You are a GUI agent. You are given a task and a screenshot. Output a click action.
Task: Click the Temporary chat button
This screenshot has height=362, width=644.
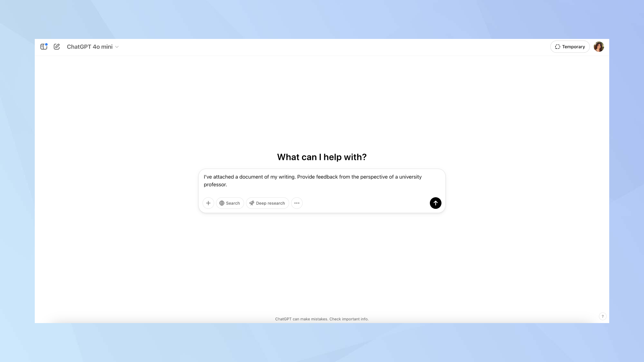point(570,47)
